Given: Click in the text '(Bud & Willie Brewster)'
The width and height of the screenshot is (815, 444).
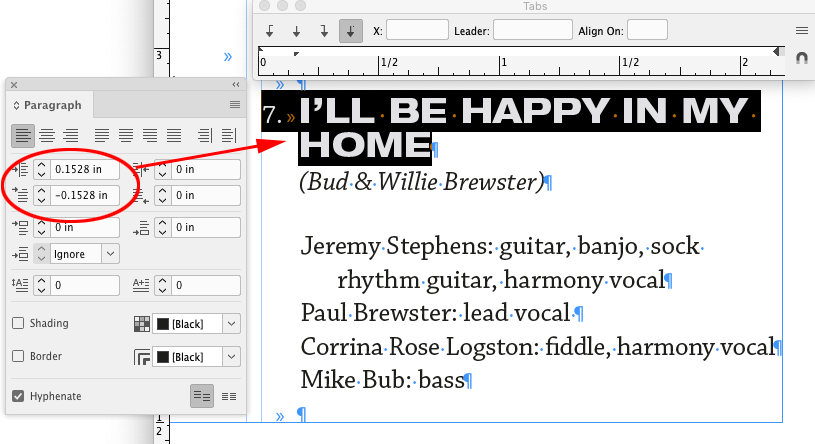Looking at the screenshot, I should point(422,182).
